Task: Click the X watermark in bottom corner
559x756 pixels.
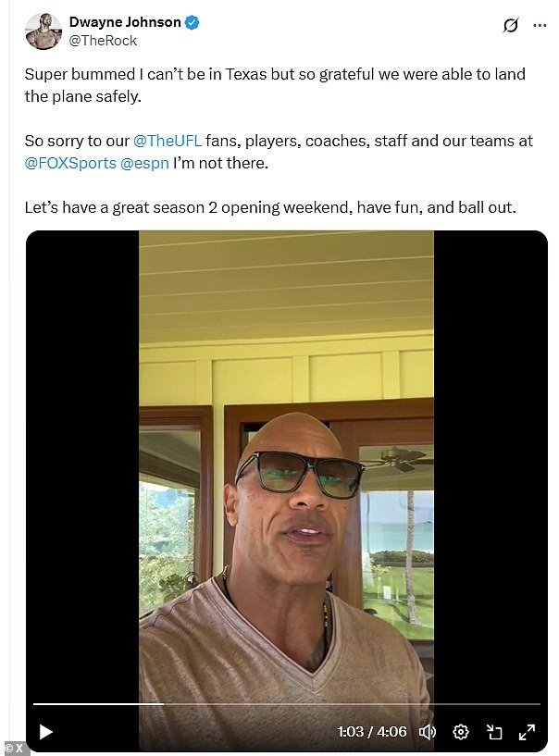Action: [x=16, y=748]
